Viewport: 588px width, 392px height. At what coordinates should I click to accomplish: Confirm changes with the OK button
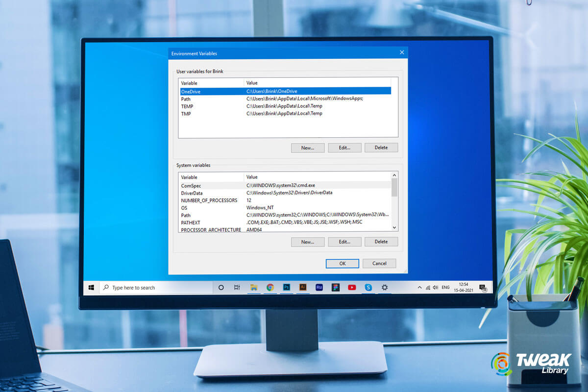(342, 263)
